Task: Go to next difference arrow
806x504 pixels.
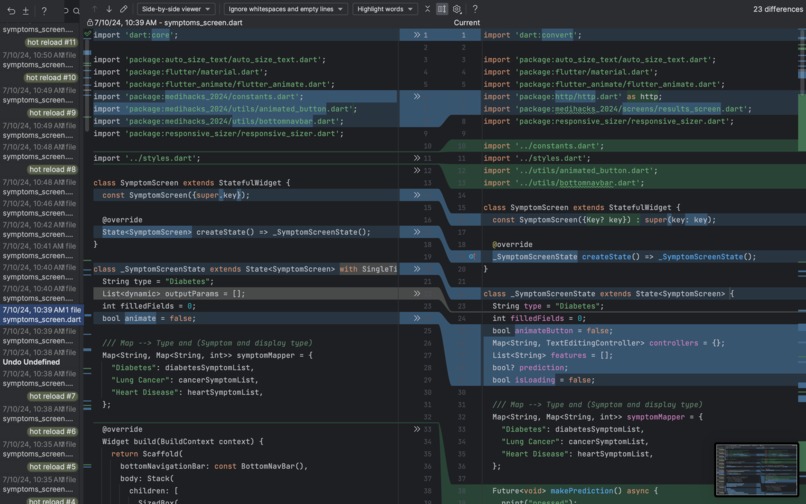Action: click(x=109, y=9)
